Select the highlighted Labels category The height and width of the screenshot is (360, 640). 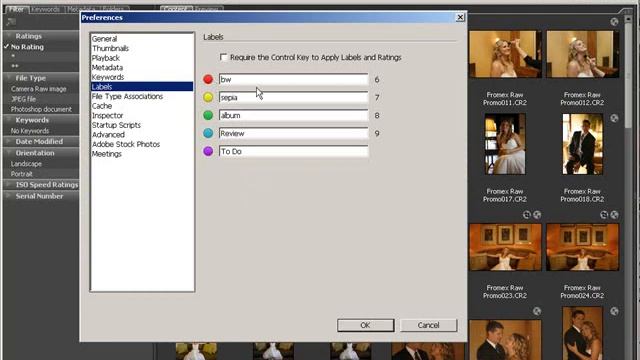coord(142,87)
